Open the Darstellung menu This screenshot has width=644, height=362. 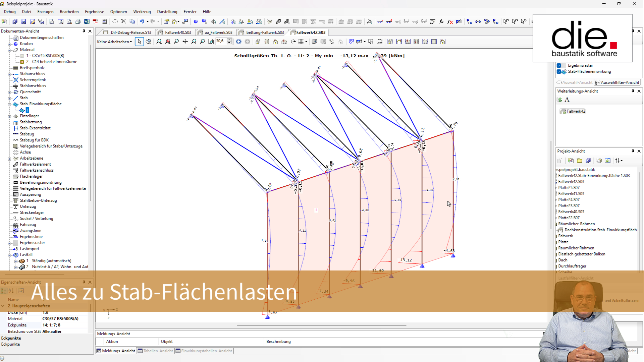pyautogui.click(x=167, y=11)
